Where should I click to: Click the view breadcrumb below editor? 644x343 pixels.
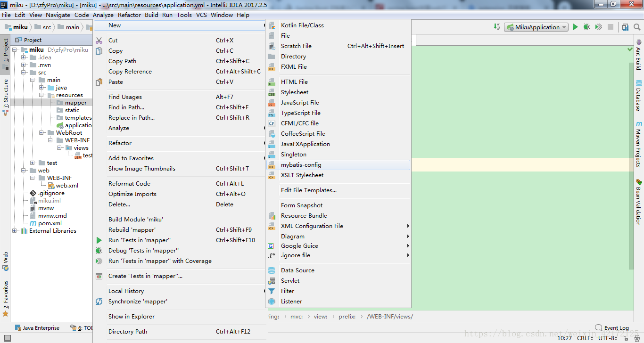point(321,317)
